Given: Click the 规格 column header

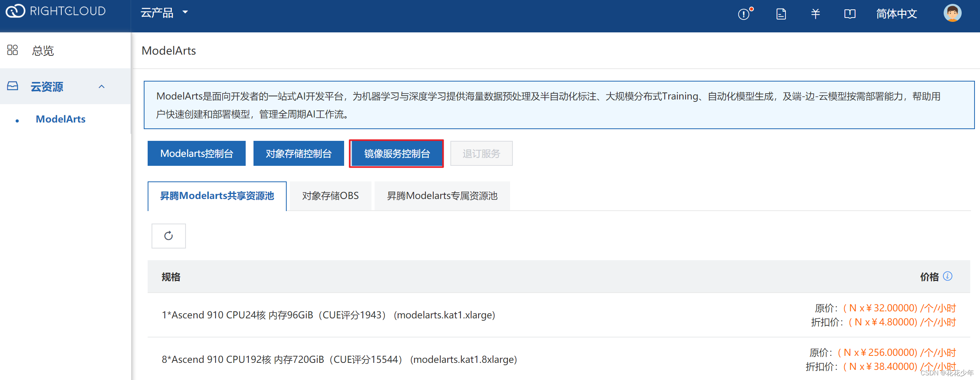Looking at the screenshot, I should coord(171,277).
